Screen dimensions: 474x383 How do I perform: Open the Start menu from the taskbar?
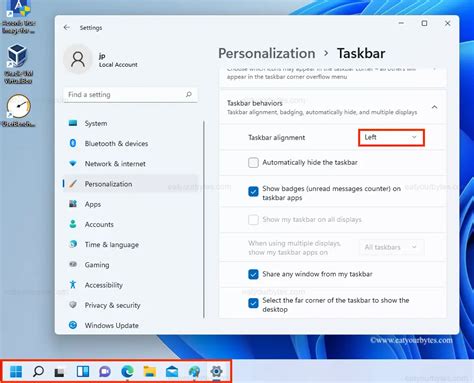(x=16, y=371)
